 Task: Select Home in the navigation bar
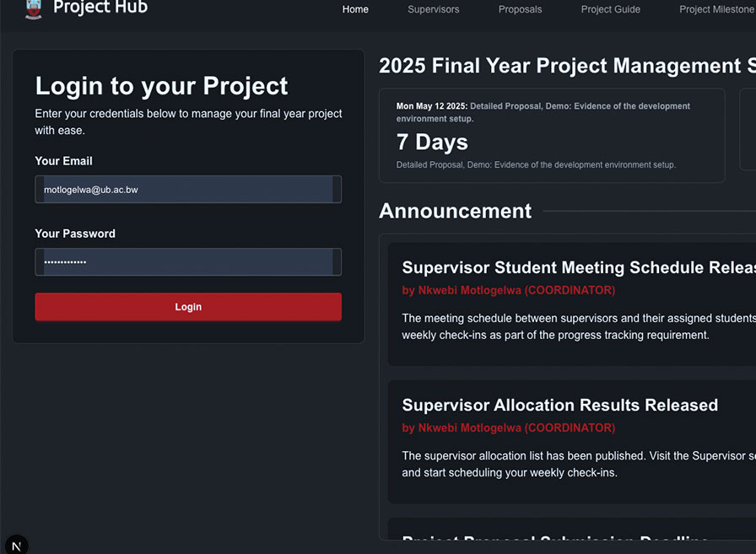point(355,9)
